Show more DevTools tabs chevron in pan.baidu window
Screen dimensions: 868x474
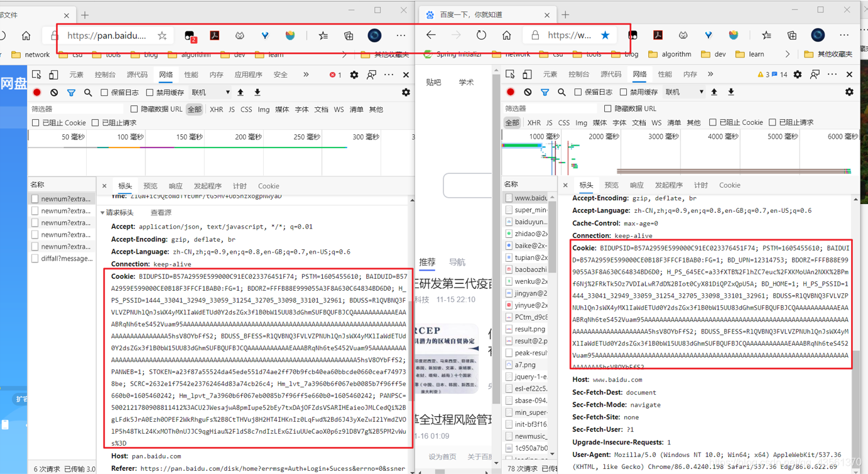click(x=306, y=75)
